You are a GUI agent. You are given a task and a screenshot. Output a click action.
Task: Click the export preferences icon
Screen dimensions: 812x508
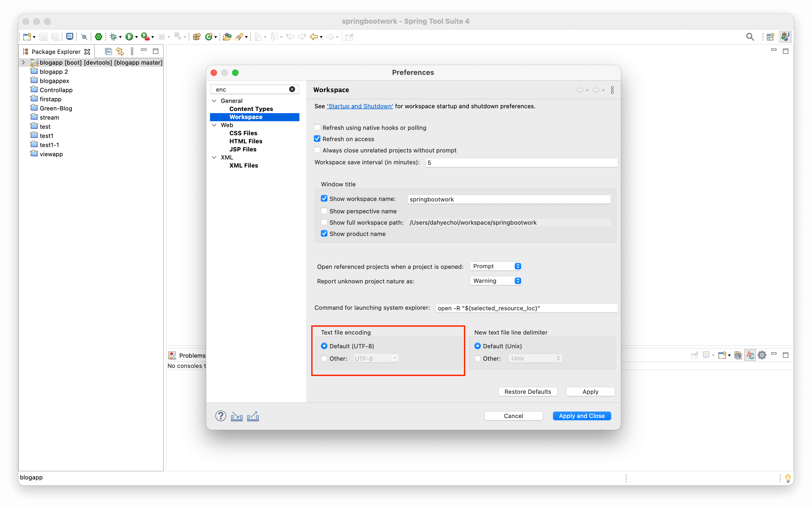coord(253,416)
